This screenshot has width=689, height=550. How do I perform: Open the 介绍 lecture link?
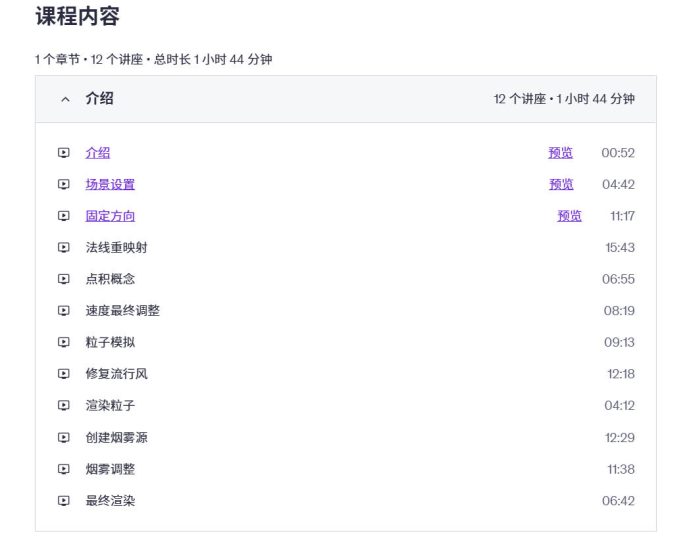pyautogui.click(x=98, y=153)
